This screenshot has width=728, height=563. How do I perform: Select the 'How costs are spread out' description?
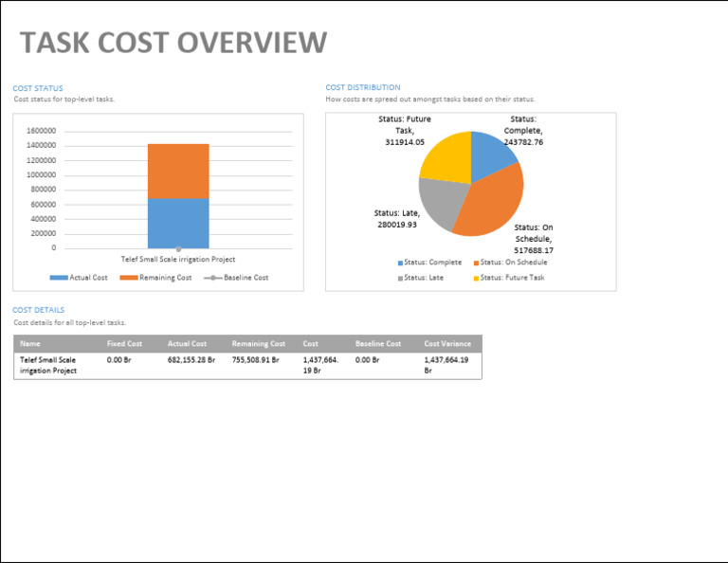(430, 99)
